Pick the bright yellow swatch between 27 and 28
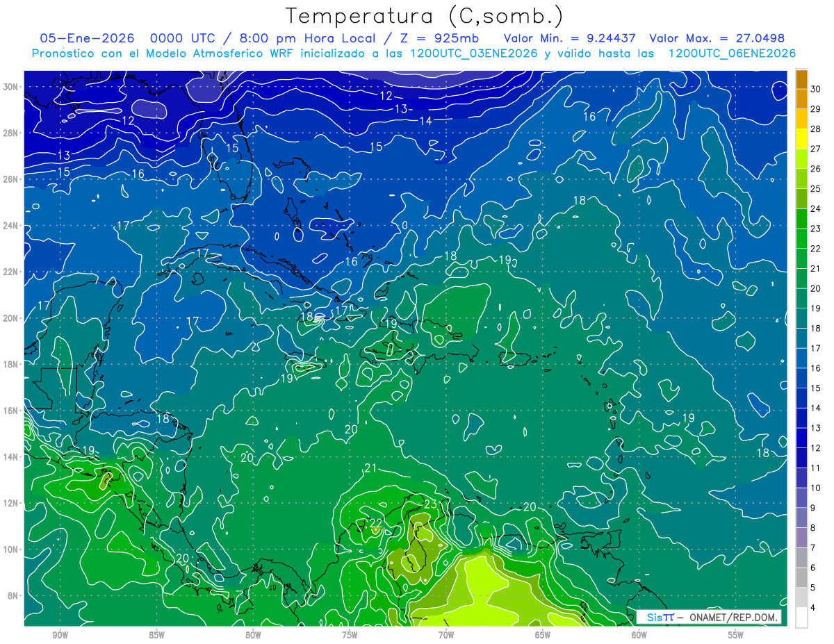This screenshot has width=834, height=644. [801, 139]
